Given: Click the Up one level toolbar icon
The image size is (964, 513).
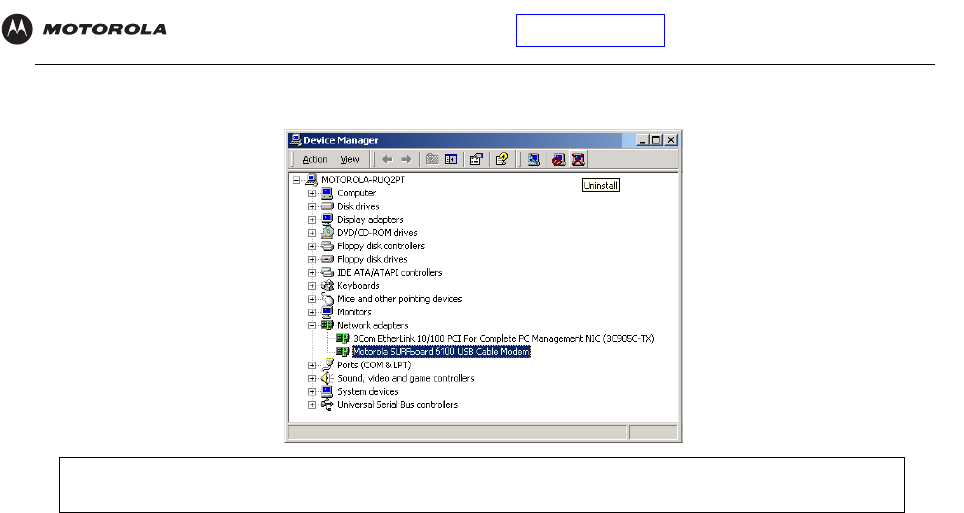Looking at the screenshot, I should (432, 159).
